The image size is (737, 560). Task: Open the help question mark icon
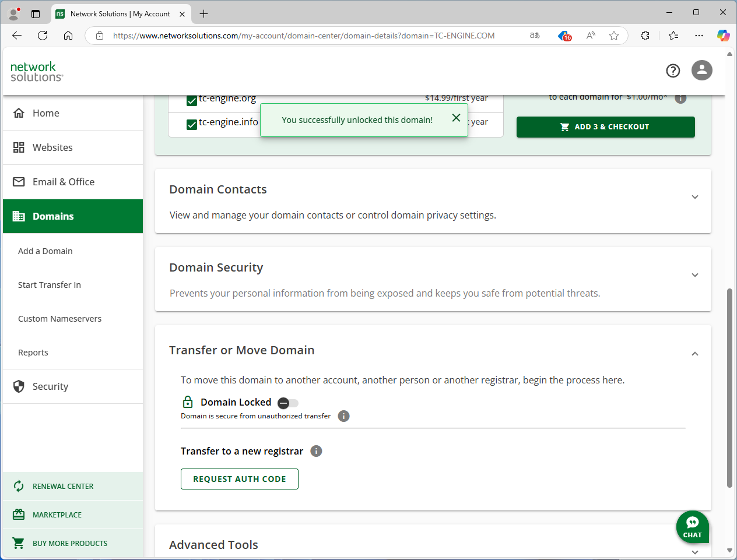673,71
